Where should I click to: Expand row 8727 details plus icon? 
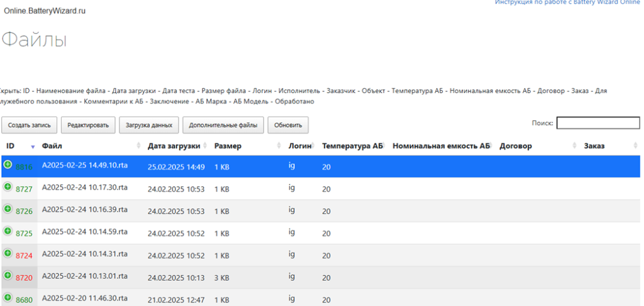point(8,186)
